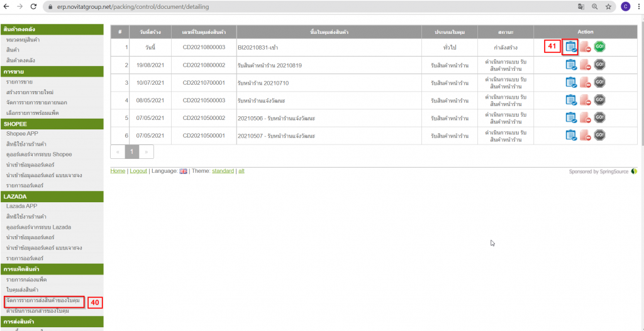Viewport: 644px width, 331px height.
Task: Open the Shopee APP menu item
Action: pos(22,134)
